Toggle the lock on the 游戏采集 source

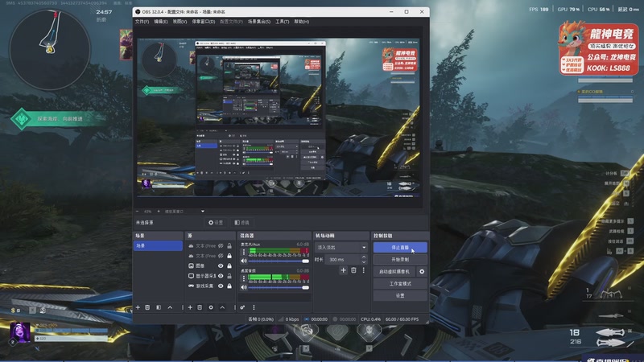pos(229,286)
